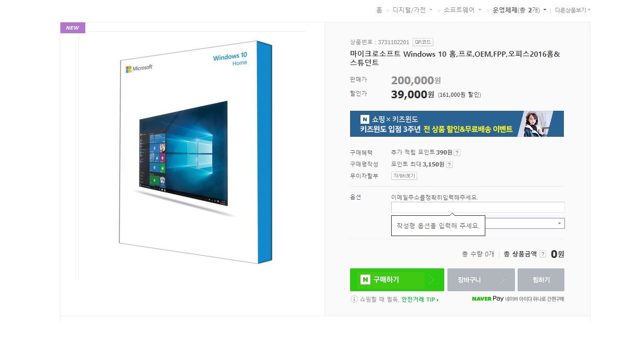Click the QR코드 button
The height and width of the screenshot is (337, 644).
pos(422,42)
